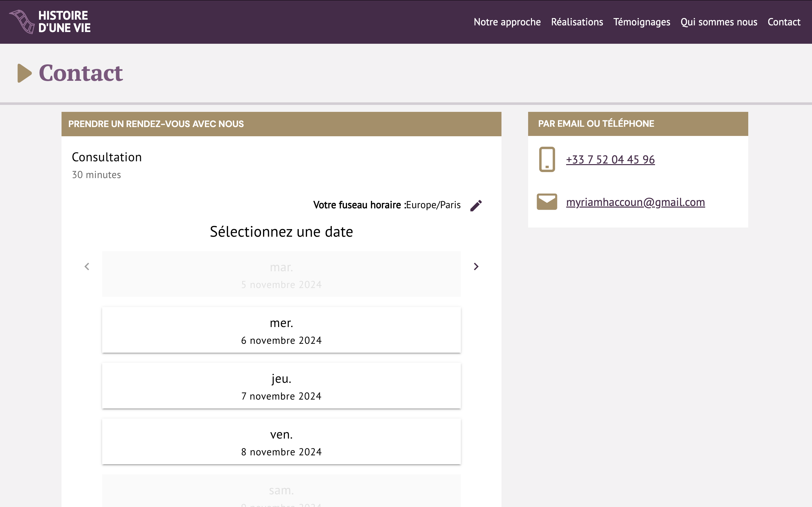Go to Témoignages section
This screenshot has height=507, width=812.
pyautogui.click(x=642, y=22)
